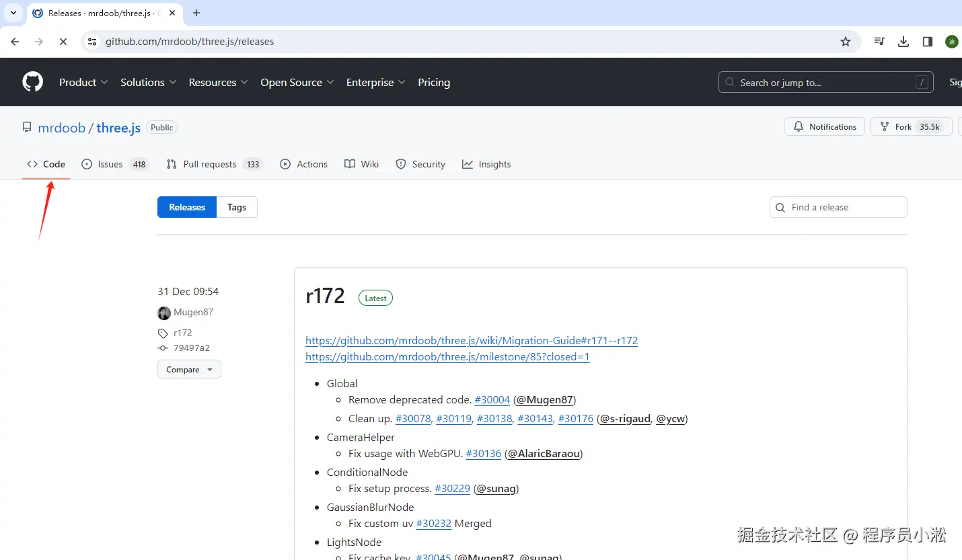Click the browser back arrow

coord(15,42)
